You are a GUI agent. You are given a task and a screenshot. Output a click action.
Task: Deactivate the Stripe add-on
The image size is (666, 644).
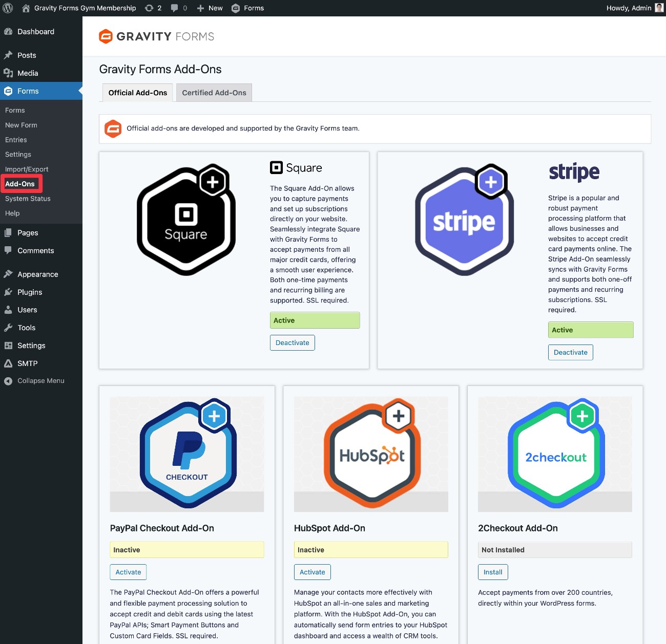point(570,353)
